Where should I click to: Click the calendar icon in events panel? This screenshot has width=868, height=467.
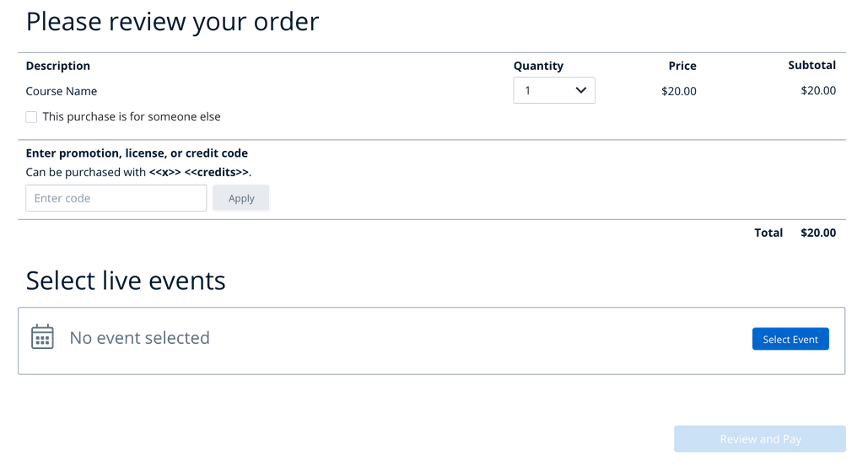[42, 337]
